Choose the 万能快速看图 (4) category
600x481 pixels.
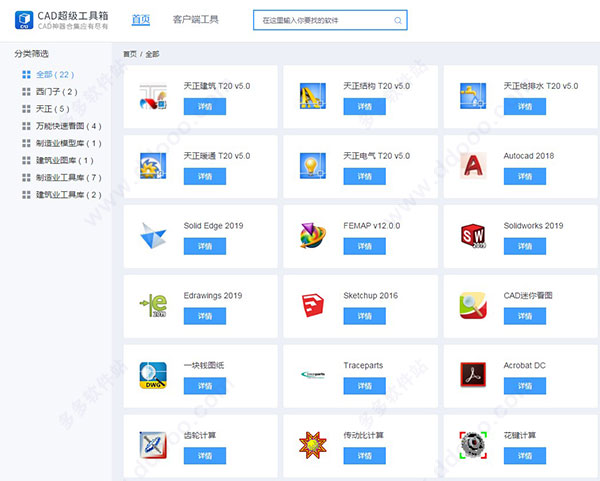[x=62, y=126]
